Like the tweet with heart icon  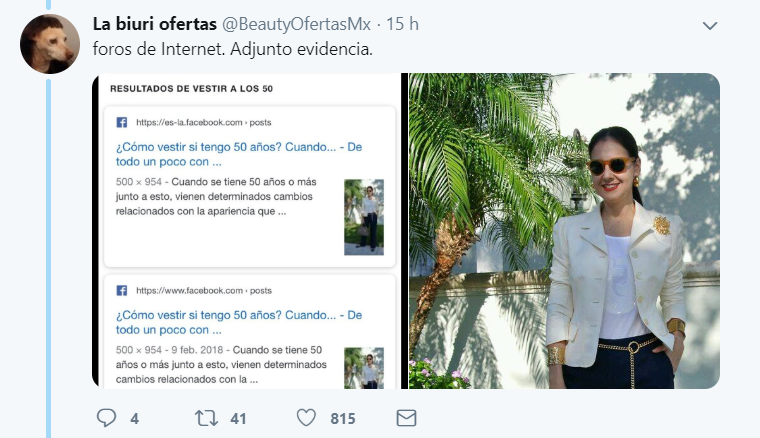tap(306, 418)
